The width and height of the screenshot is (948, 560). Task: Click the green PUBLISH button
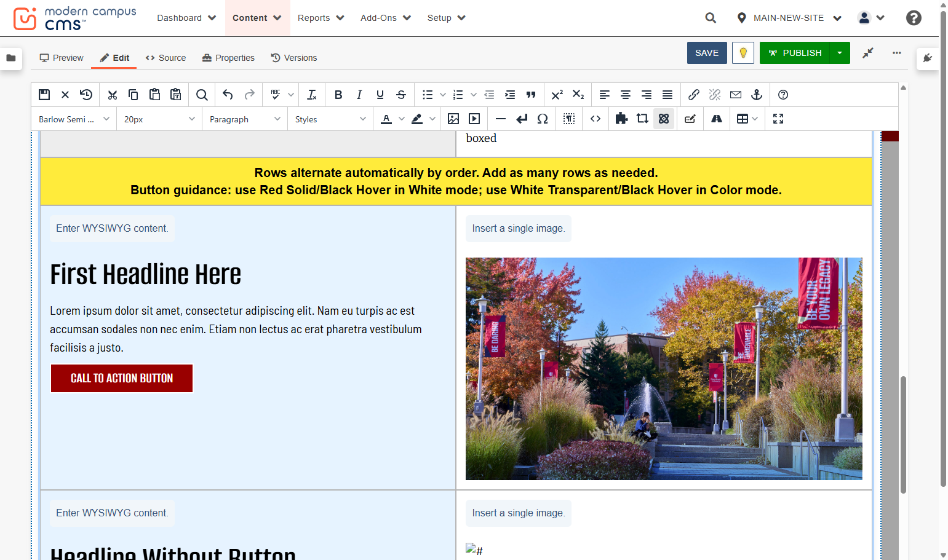[795, 53]
